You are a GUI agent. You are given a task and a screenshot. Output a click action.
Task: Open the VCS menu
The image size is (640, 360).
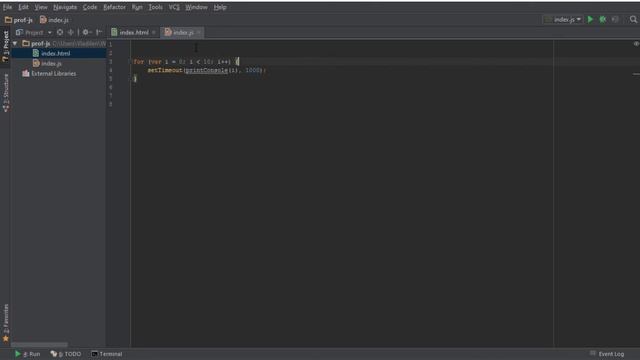(174, 7)
